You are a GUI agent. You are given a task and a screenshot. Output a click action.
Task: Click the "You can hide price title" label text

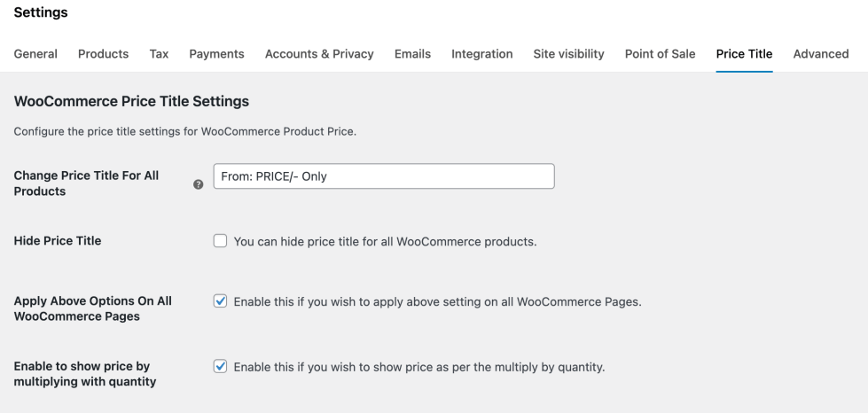(x=385, y=241)
